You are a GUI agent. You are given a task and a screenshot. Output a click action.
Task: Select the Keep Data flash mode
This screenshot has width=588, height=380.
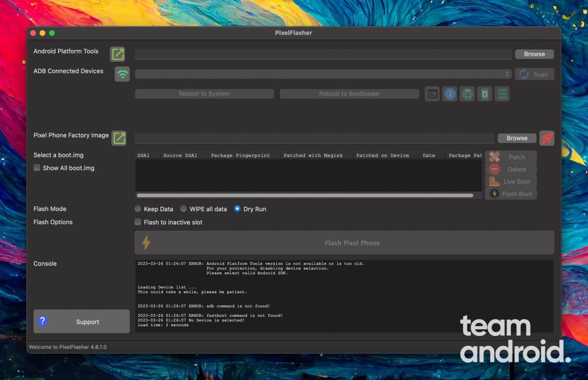pos(138,209)
